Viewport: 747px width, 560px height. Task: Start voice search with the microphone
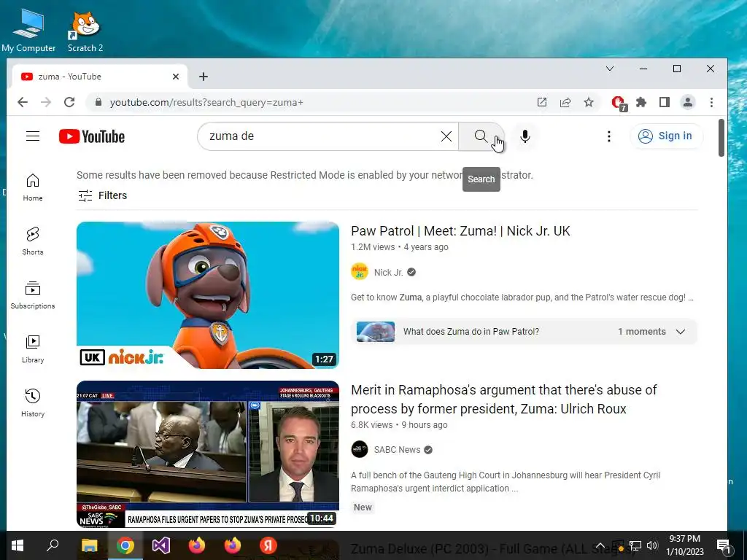click(x=525, y=136)
